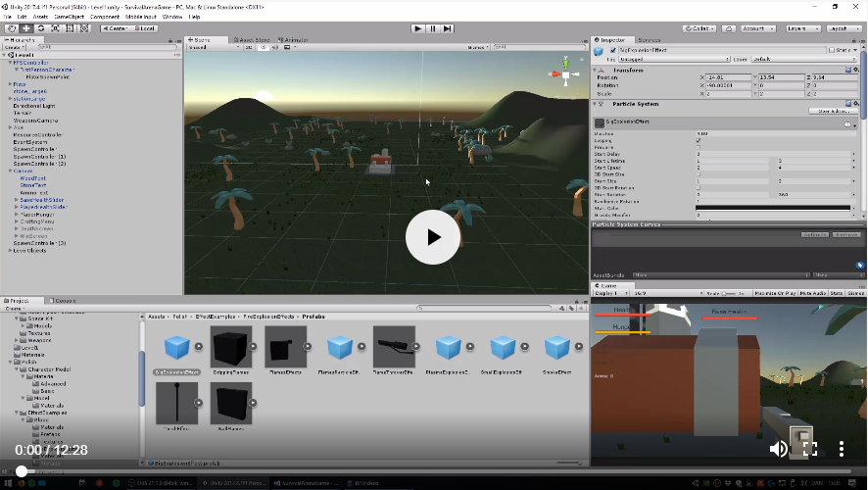Image resolution: width=868 pixels, height=490 pixels.
Task: Open the Shaded draw mode dropdown
Action: [x=214, y=47]
